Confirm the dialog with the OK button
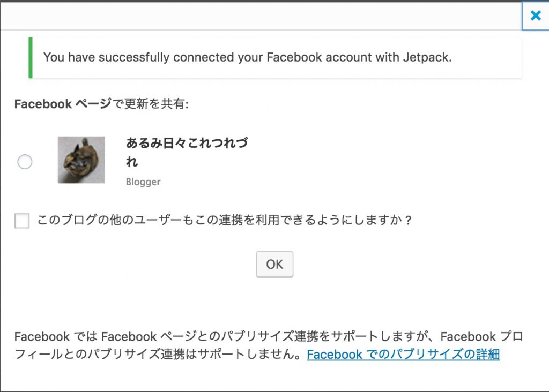The width and height of the screenshot is (549, 392). (x=274, y=265)
